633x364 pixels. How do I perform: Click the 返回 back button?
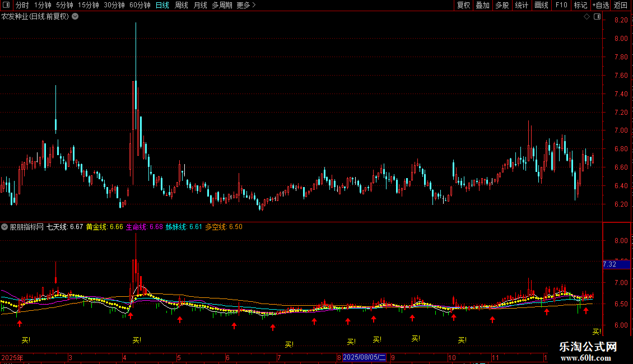coord(621,5)
